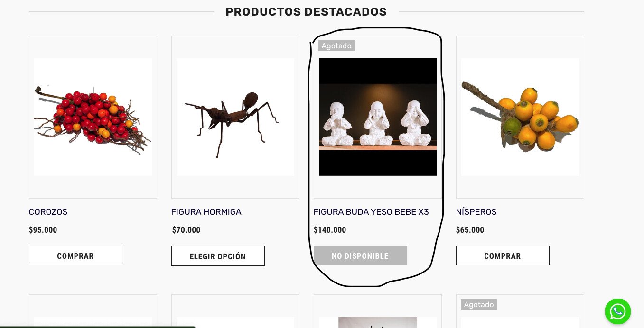Open the Figura Hormiga product photo
This screenshot has height=328, width=644.
[x=235, y=117]
